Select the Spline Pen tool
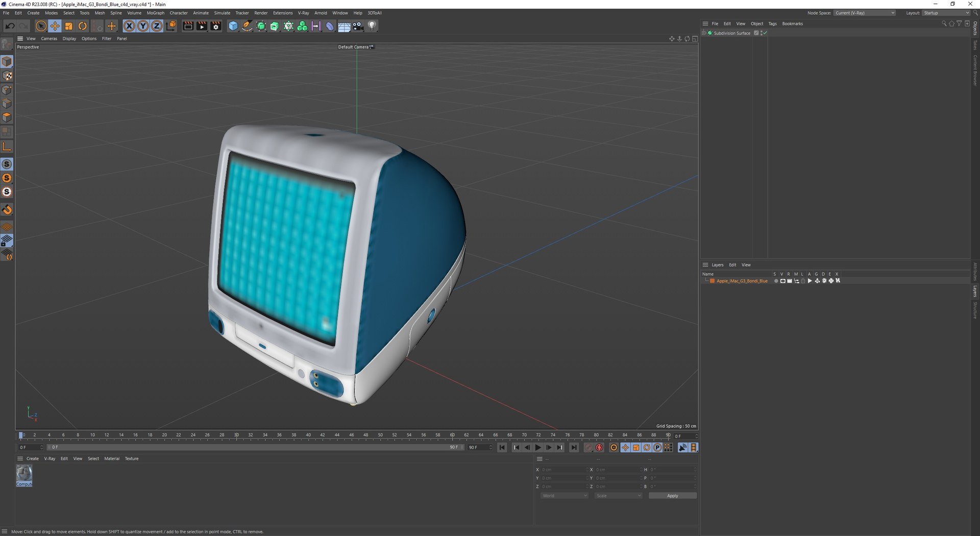This screenshot has width=980, height=536. click(247, 26)
